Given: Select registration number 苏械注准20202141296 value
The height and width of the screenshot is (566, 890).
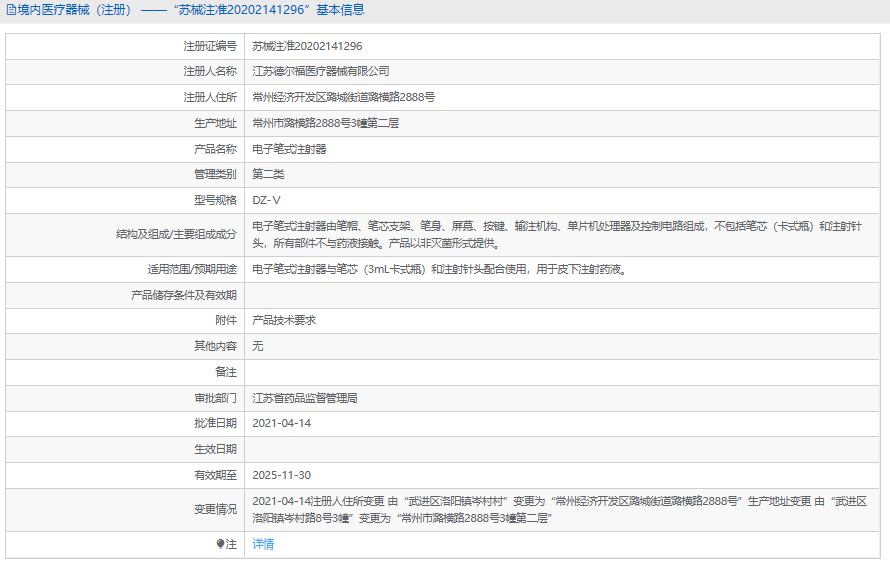Looking at the screenshot, I should tap(307, 46).
